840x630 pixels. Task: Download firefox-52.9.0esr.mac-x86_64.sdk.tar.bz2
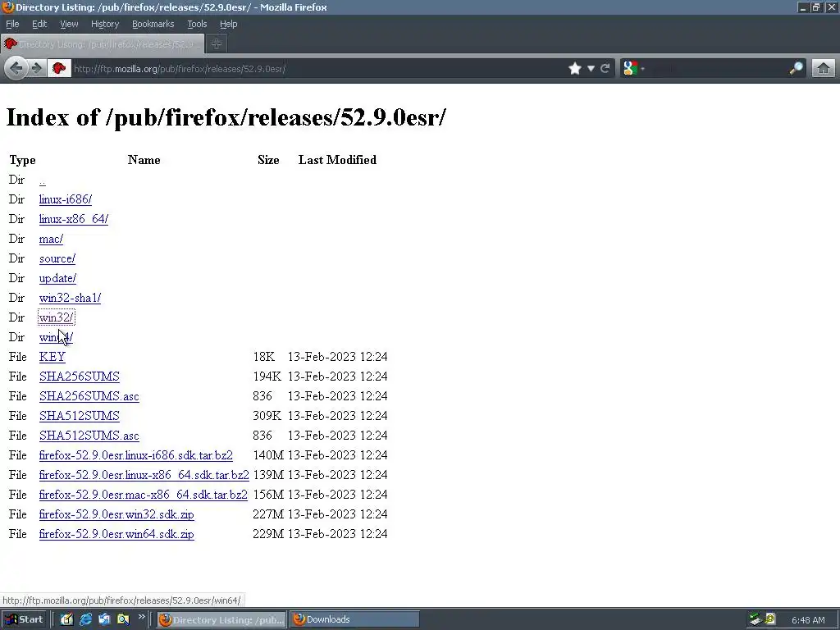144,495
